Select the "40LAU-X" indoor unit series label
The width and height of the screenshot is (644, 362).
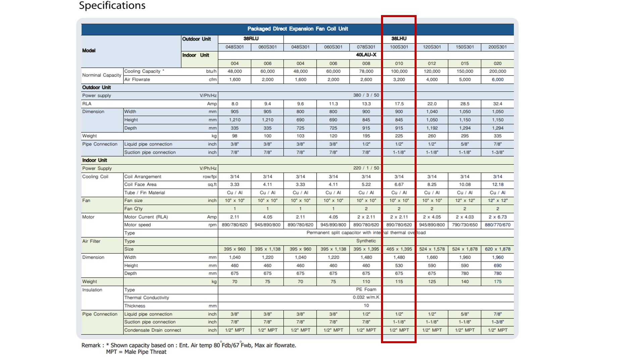tap(366, 55)
